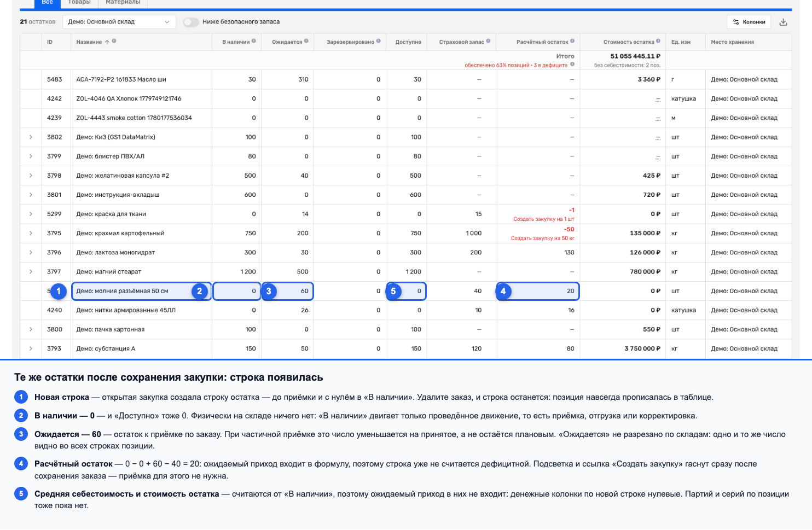Image resolution: width=812 pixels, height=530 pixels.
Task: Click the download export icon
Action: pyautogui.click(x=783, y=22)
